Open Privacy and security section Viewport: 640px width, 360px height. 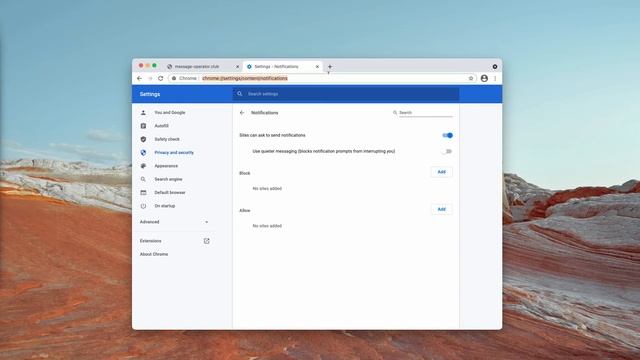174,153
